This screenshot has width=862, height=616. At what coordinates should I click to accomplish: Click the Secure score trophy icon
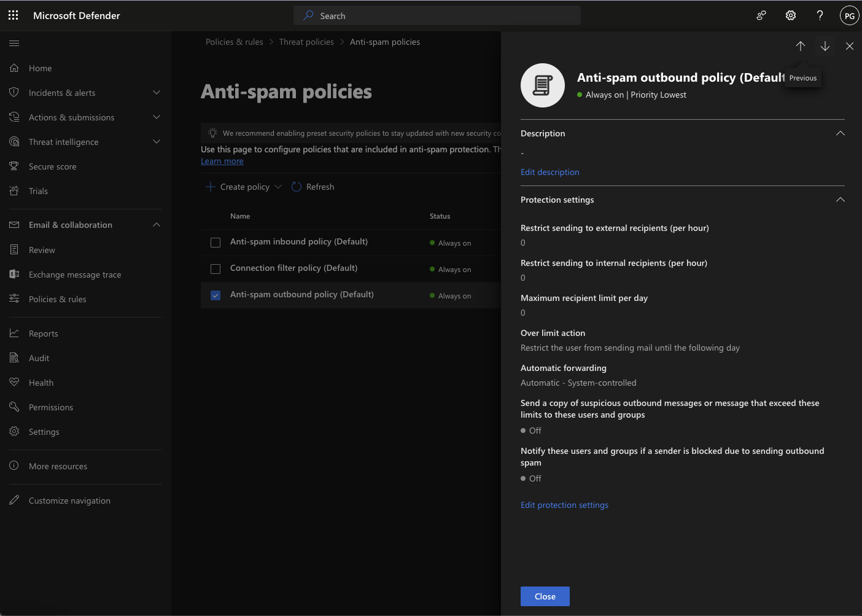[x=14, y=166]
